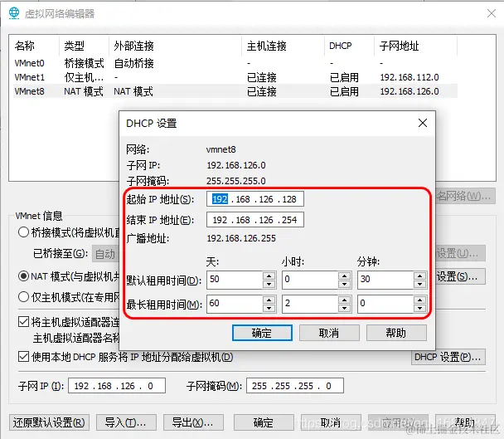Decrease default lease days value
Viewport: 504px width, 439px height.
(269, 284)
